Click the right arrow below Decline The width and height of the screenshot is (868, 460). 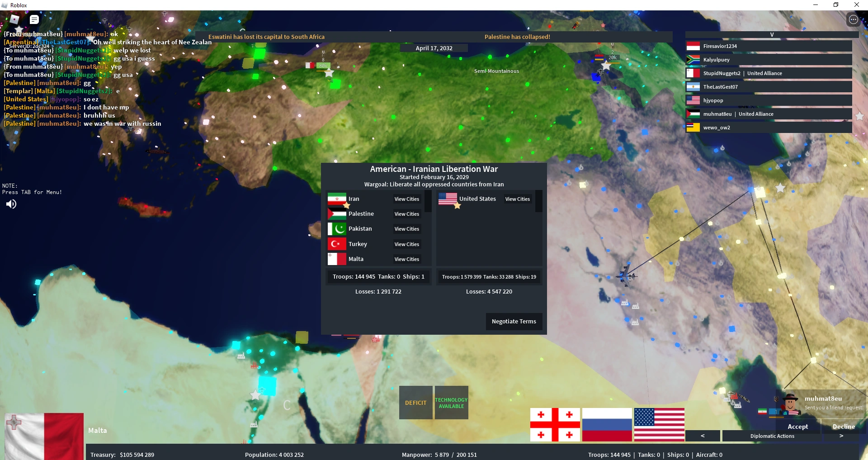pyautogui.click(x=841, y=436)
